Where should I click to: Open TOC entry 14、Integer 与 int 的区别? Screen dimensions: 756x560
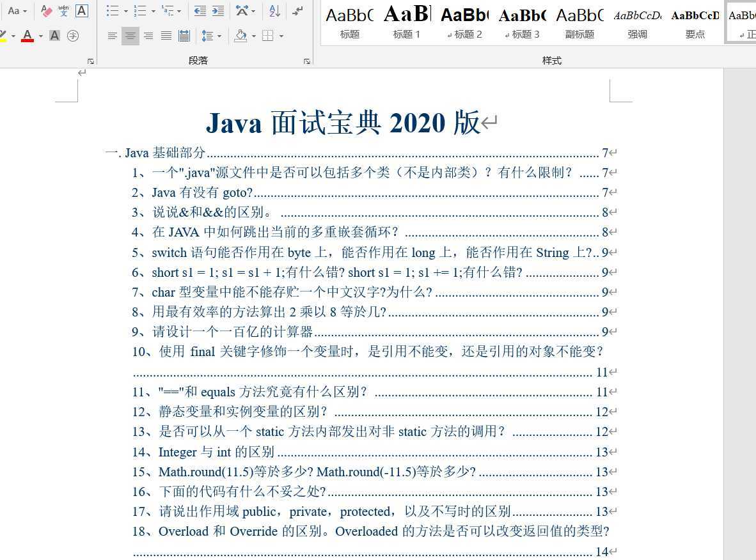pyautogui.click(x=374, y=451)
